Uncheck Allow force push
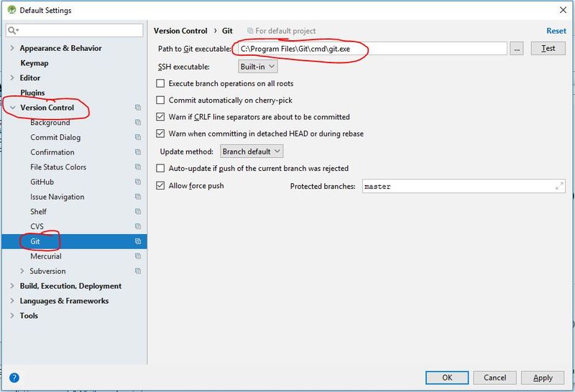The image size is (575, 392). (160, 186)
